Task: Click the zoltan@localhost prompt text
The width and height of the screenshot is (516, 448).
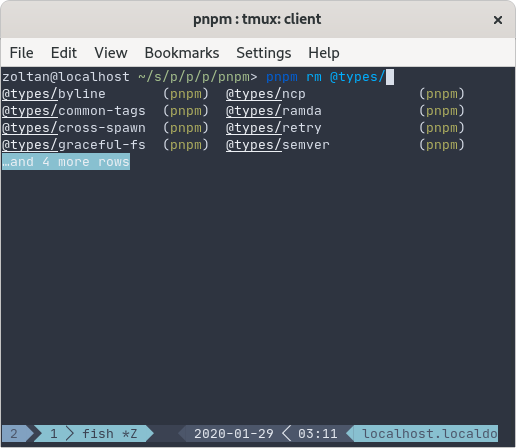Action: click(x=66, y=77)
